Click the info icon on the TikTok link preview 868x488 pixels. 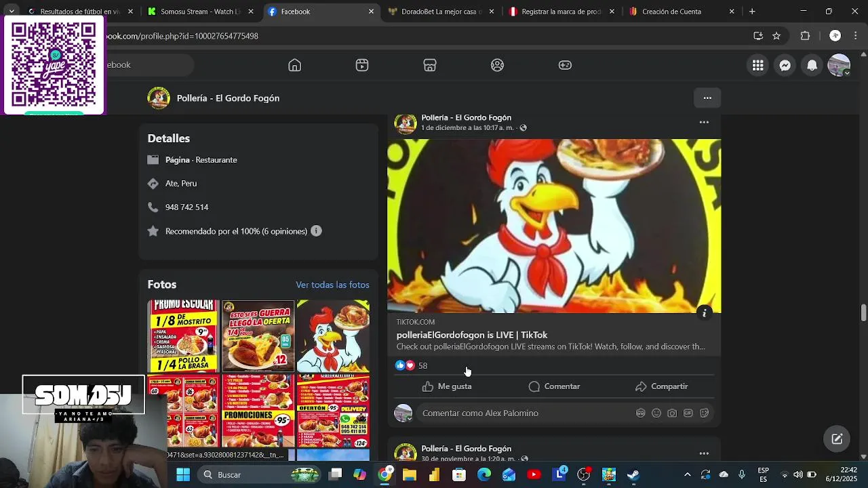(x=705, y=312)
